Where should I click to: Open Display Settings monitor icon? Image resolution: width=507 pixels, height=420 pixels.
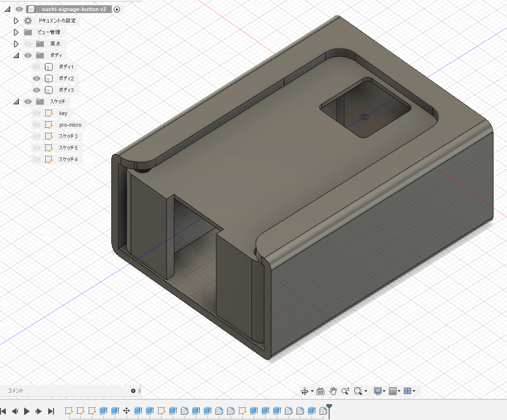click(x=377, y=391)
